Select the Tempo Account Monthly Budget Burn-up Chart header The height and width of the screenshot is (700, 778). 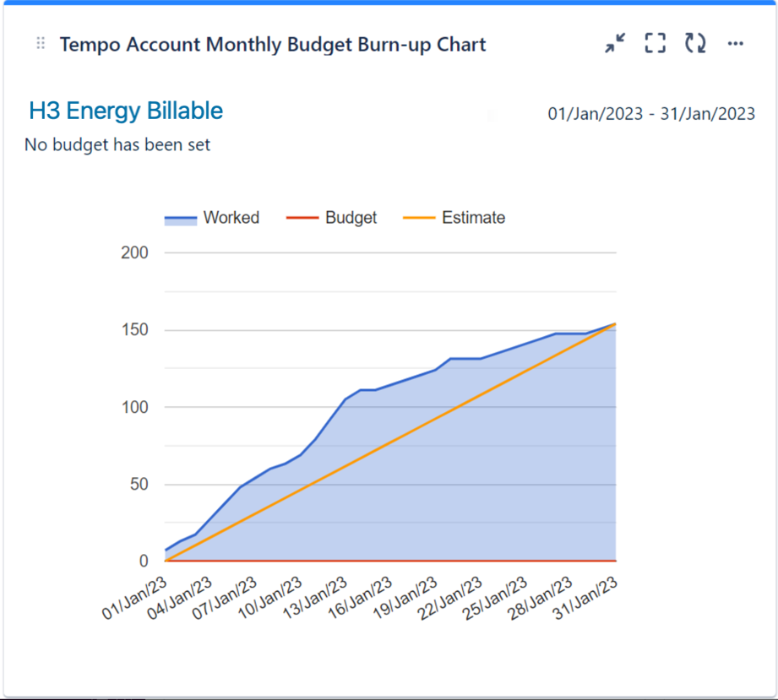point(272,45)
